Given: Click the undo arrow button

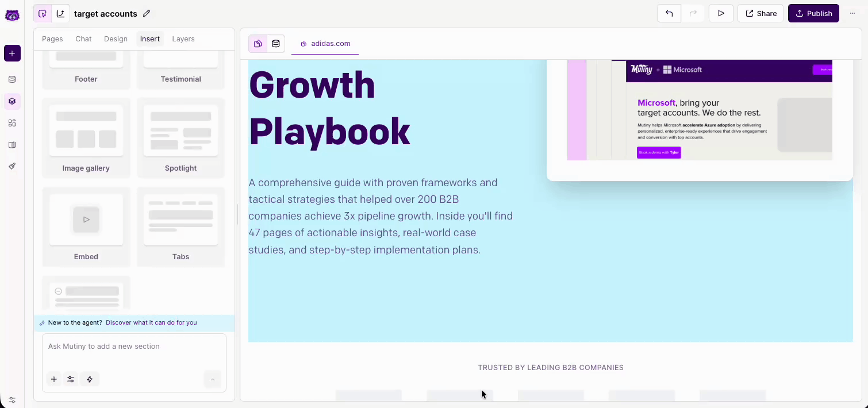Looking at the screenshot, I should point(669,14).
